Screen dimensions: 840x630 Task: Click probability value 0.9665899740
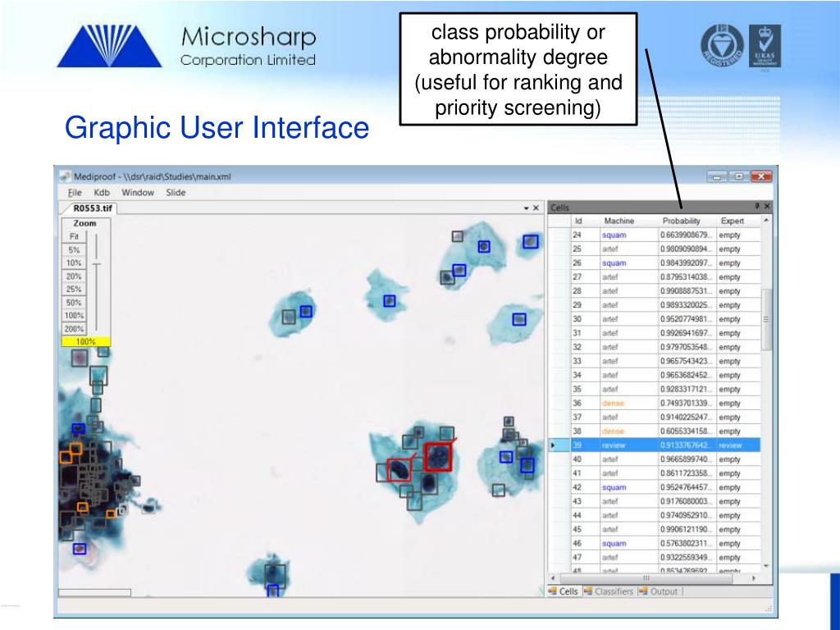click(x=687, y=459)
